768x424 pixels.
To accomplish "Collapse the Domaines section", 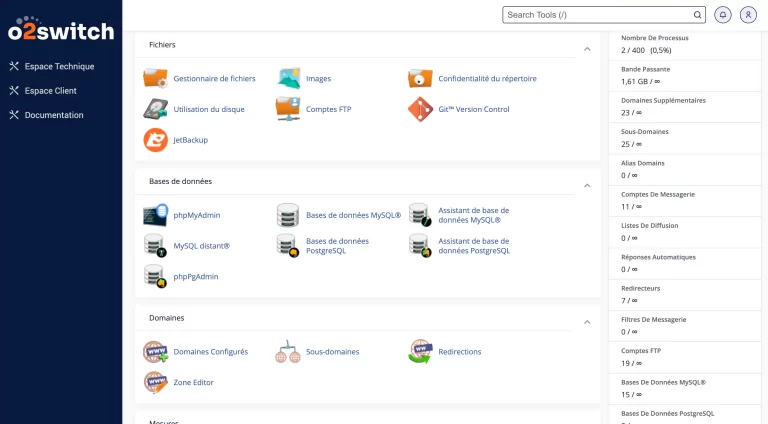I will (x=587, y=322).
